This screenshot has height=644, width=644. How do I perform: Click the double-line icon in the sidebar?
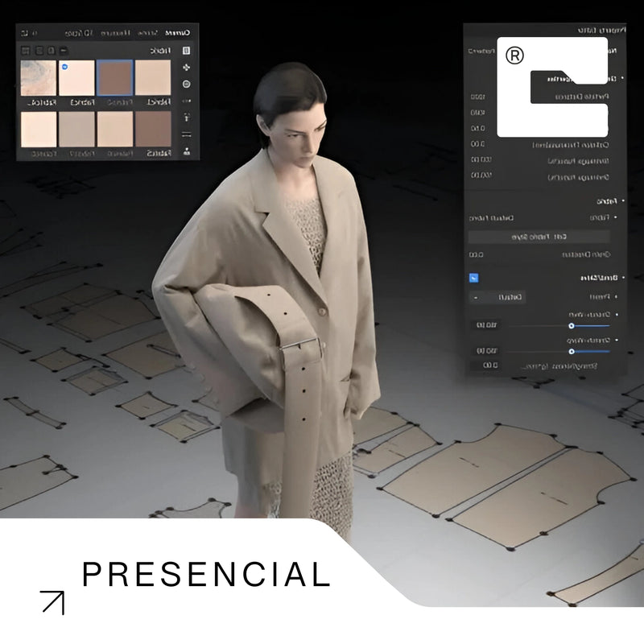tap(187, 134)
